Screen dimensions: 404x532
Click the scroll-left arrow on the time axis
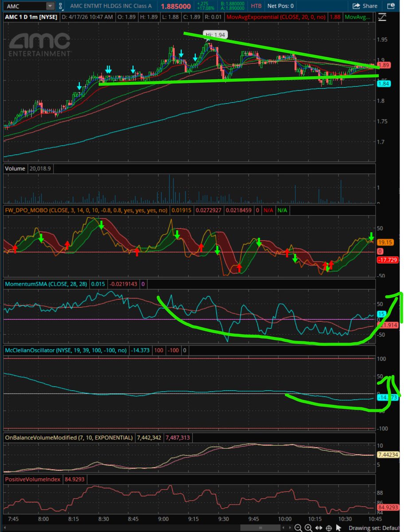[283, 528]
